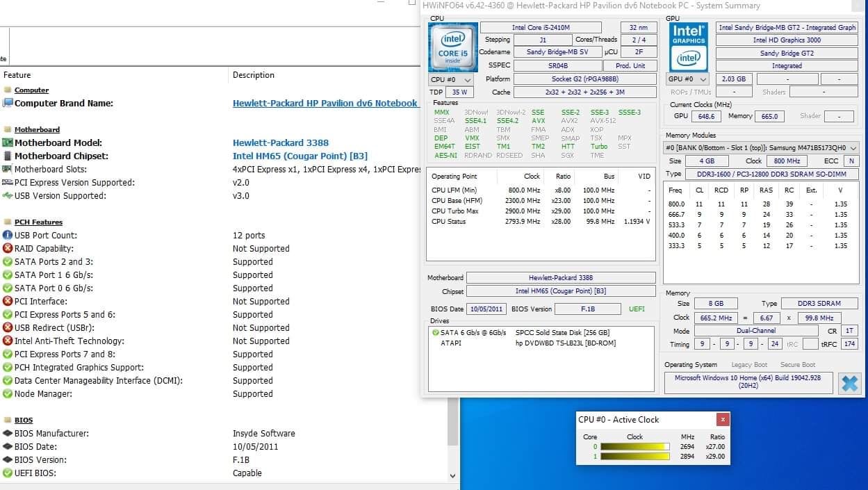
Task: Close System Summary with the blue X icon
Action: coord(849,383)
